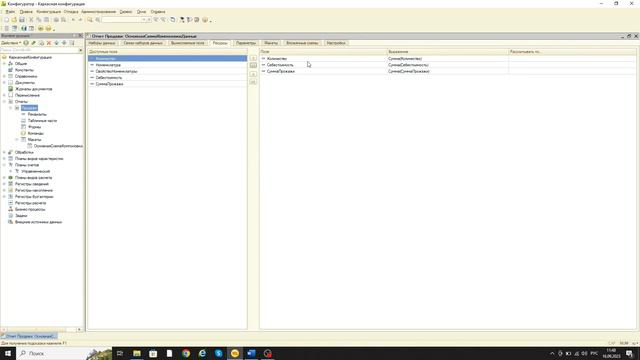This screenshot has height=360, width=640.
Task: Click the report window button in the bottom window bar
Action: [29, 336]
